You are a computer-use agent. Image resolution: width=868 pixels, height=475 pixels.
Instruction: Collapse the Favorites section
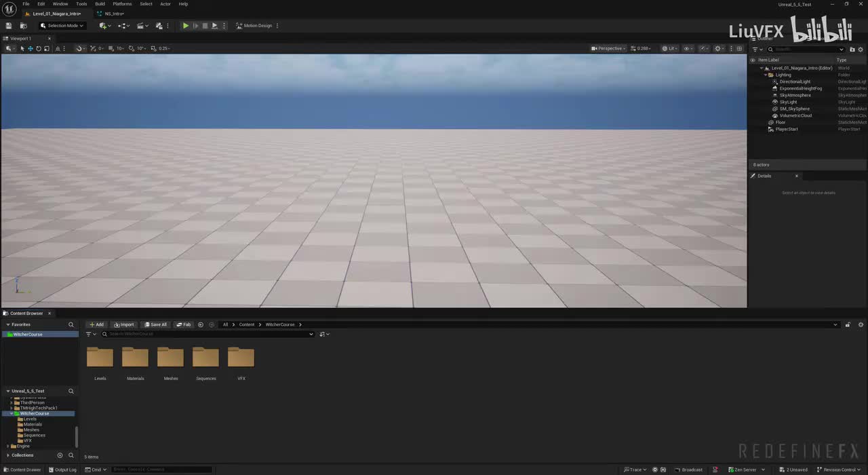click(x=8, y=324)
